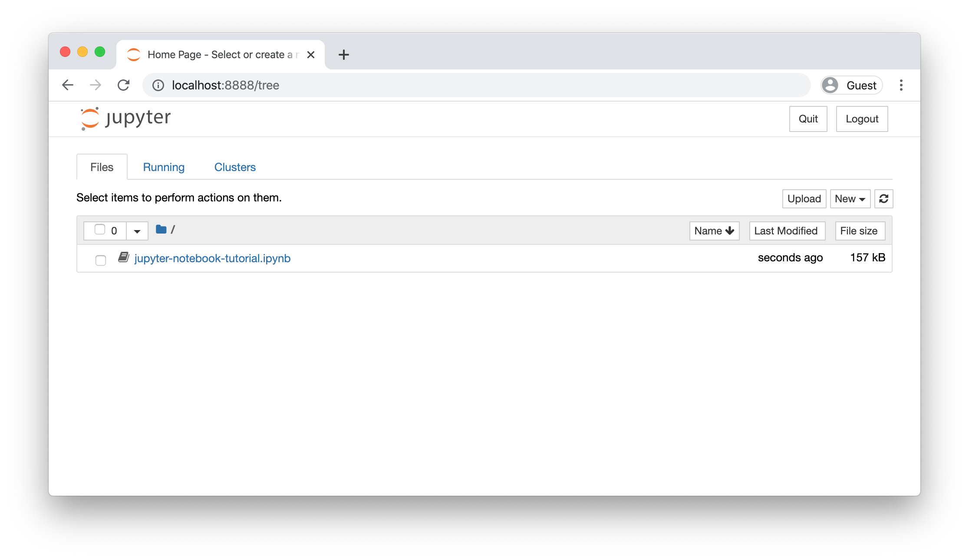Click the Quit button
This screenshot has height=560, width=969.
click(809, 119)
